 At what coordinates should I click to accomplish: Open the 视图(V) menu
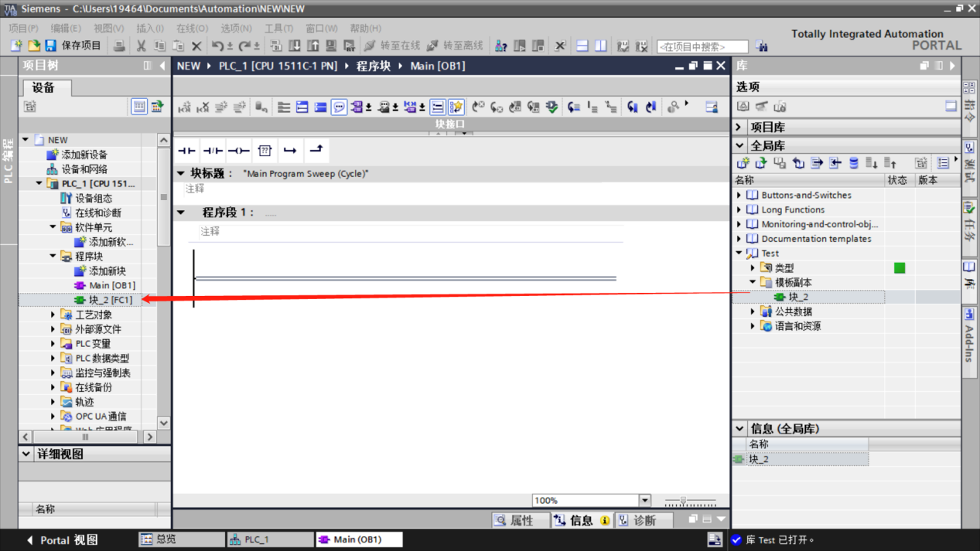(x=108, y=28)
